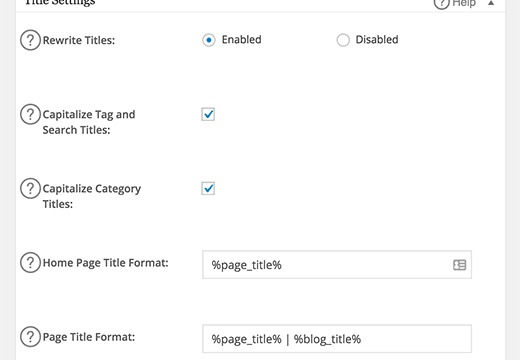
Task: Click the Rewrite Titles label
Action: pyautogui.click(x=79, y=40)
